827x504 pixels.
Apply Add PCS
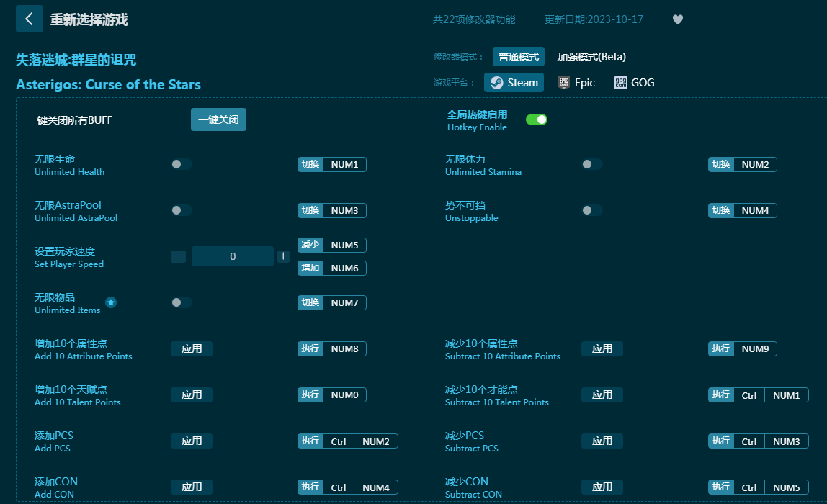coord(192,441)
